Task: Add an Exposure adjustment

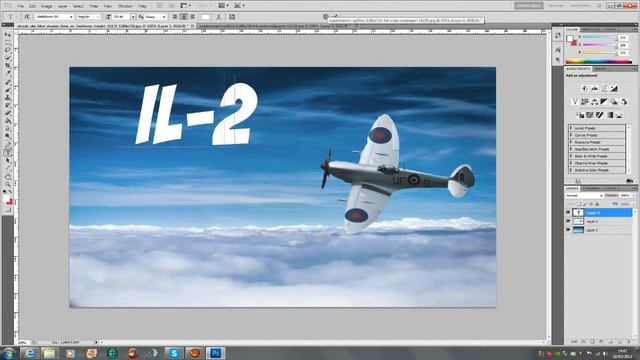Action: tap(614, 89)
